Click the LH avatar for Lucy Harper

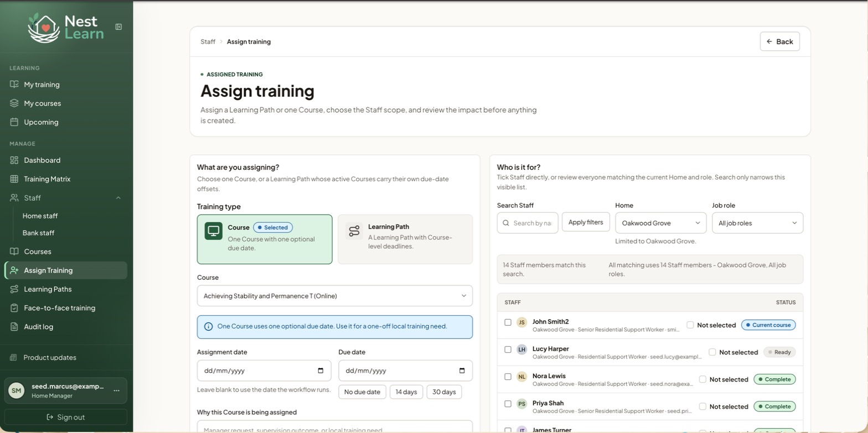(x=521, y=349)
